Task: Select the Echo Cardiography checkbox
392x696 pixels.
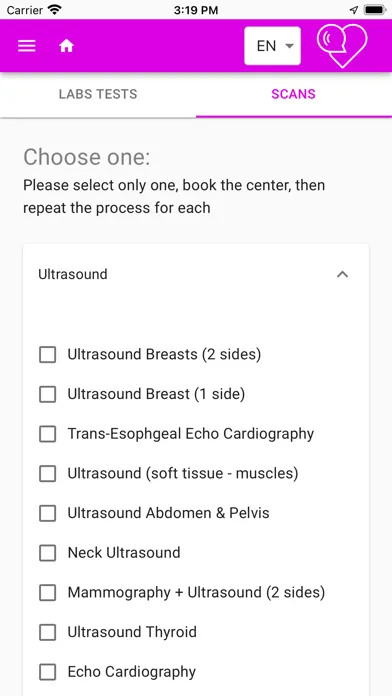Action: point(48,672)
